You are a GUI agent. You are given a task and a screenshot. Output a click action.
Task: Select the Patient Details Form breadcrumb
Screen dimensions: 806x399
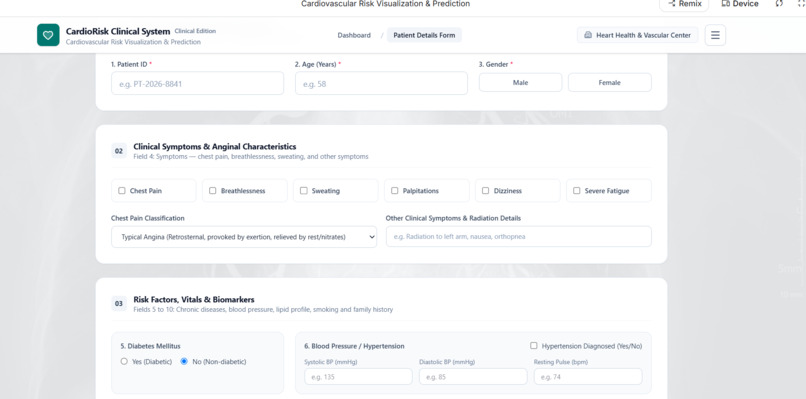point(424,35)
